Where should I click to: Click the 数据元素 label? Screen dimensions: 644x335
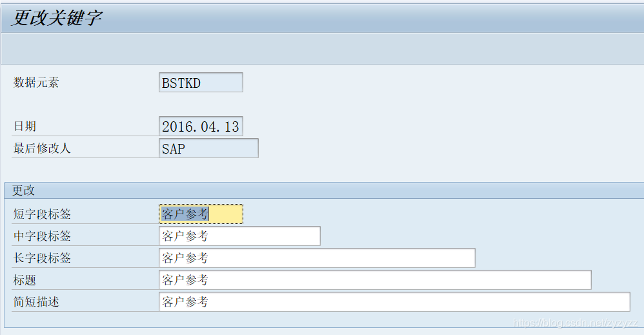coord(36,82)
